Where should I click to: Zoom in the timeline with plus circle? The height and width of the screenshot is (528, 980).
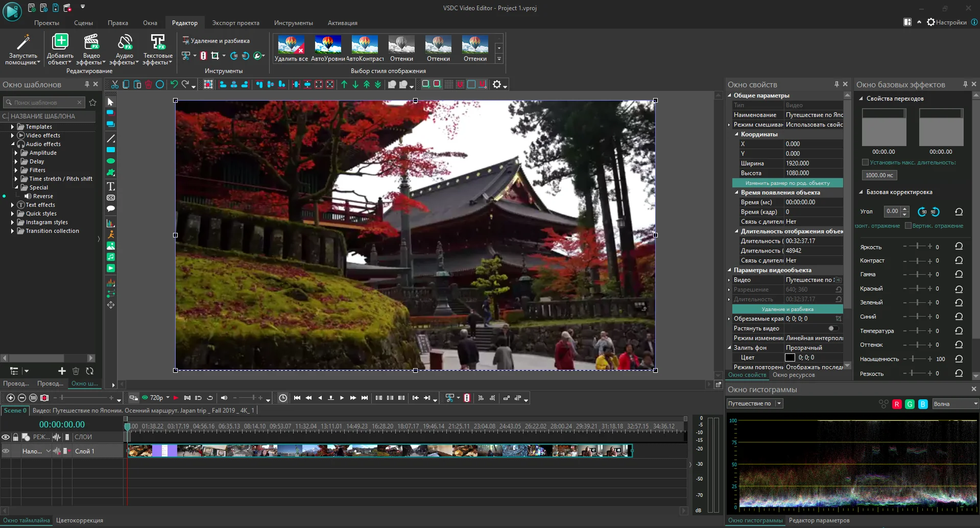coord(11,398)
